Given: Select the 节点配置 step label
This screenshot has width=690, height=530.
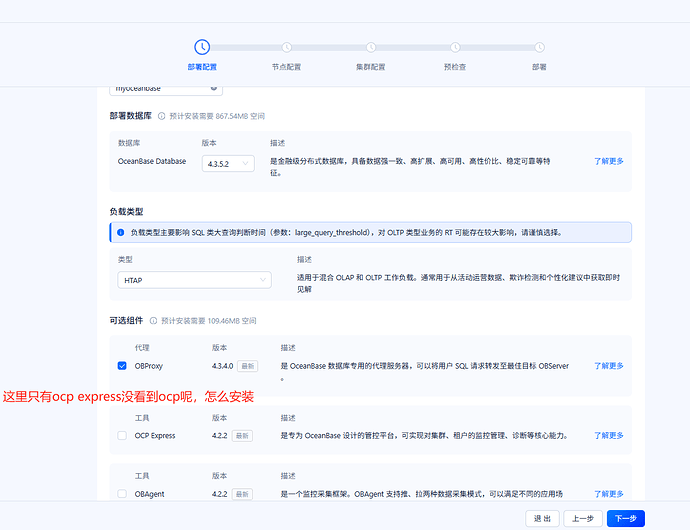Looking at the screenshot, I should coord(286,67).
